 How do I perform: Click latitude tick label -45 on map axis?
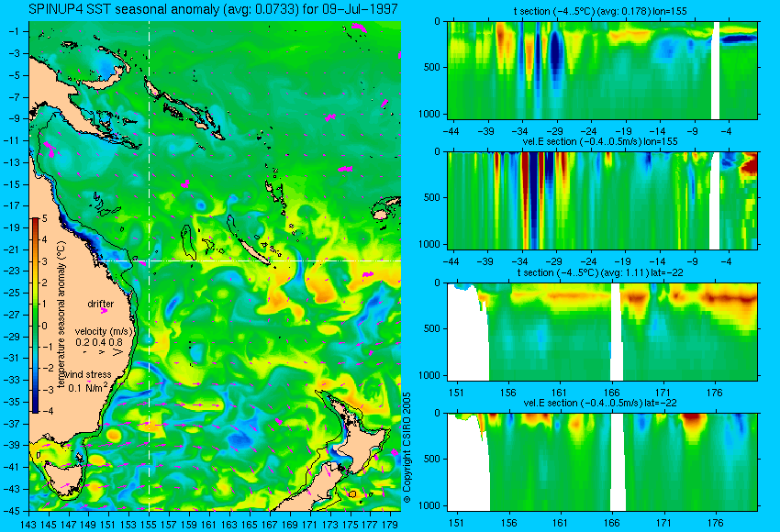pos(13,511)
